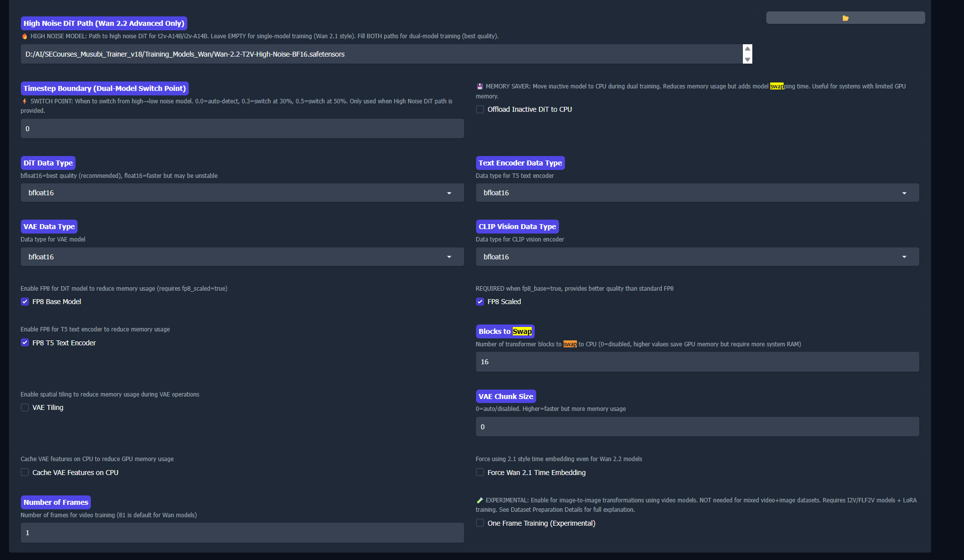Click the Number of Frames input field

[242, 533]
